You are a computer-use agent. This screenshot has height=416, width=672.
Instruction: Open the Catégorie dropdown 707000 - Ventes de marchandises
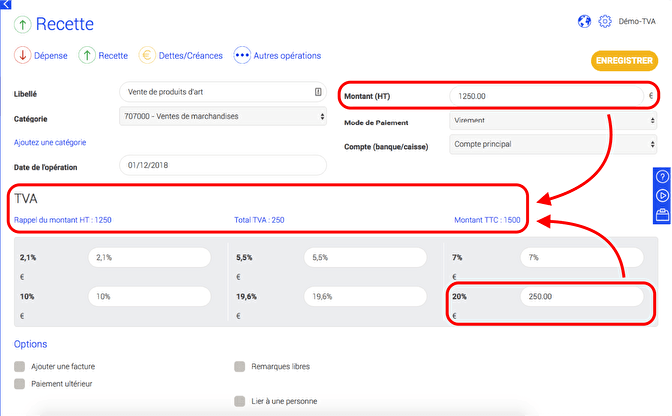pyautogui.click(x=223, y=116)
